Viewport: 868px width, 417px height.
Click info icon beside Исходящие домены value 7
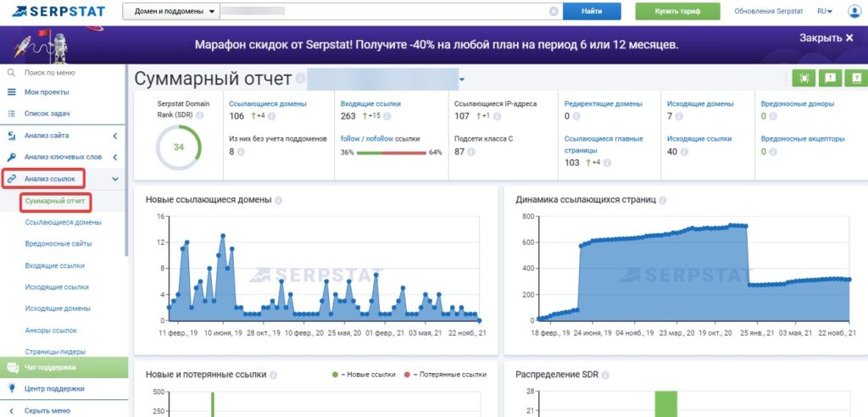(679, 116)
